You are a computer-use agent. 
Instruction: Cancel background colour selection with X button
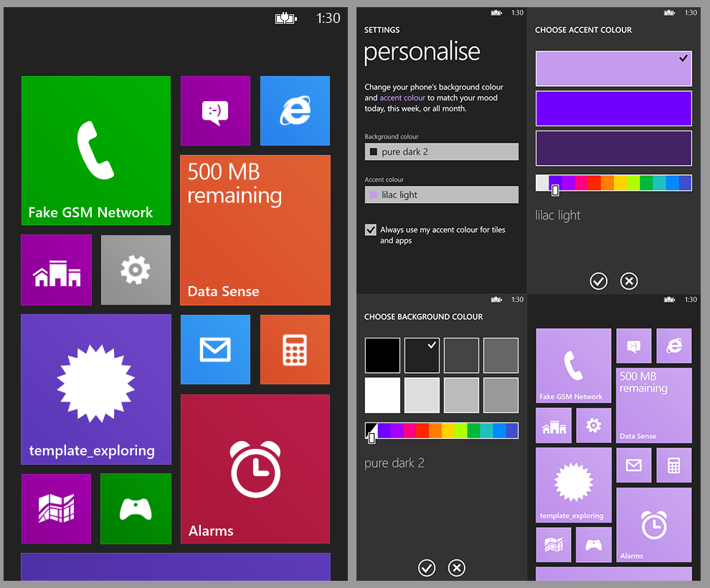457,568
